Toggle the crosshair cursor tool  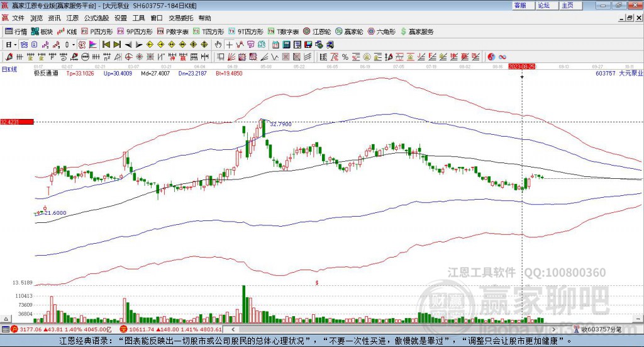pyautogui.click(x=230, y=45)
